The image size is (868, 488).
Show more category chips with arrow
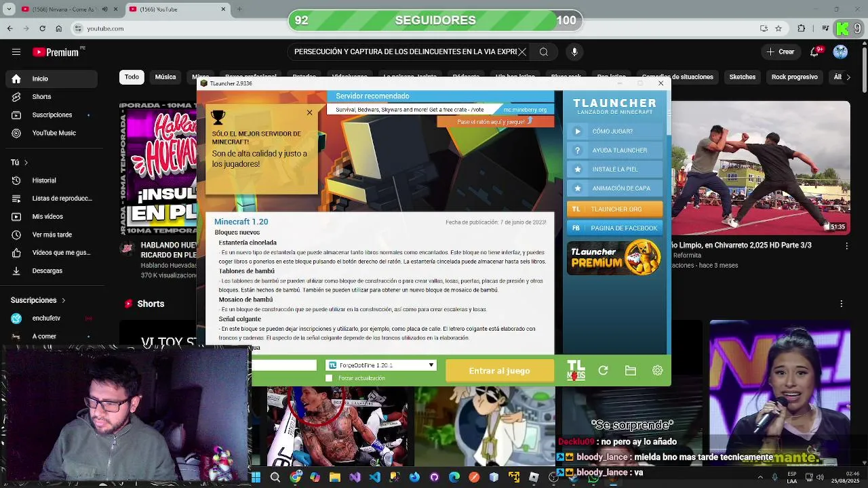848,77
